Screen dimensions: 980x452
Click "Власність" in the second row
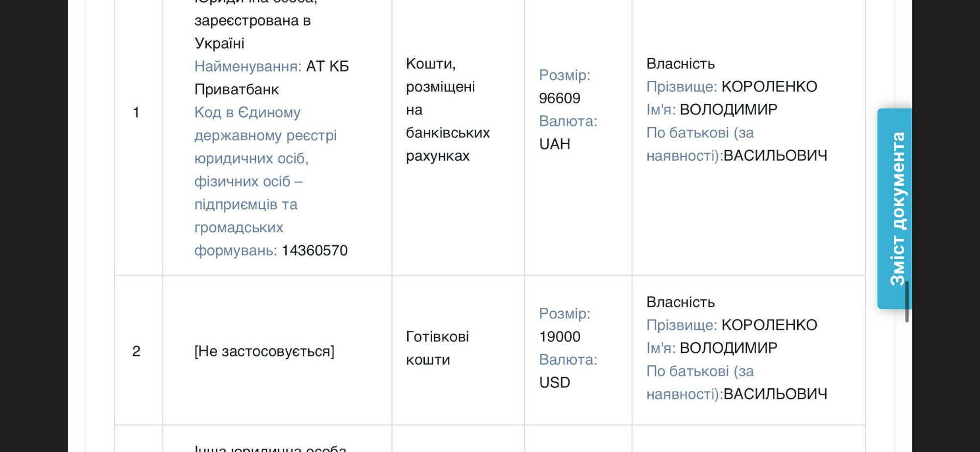[x=681, y=302]
